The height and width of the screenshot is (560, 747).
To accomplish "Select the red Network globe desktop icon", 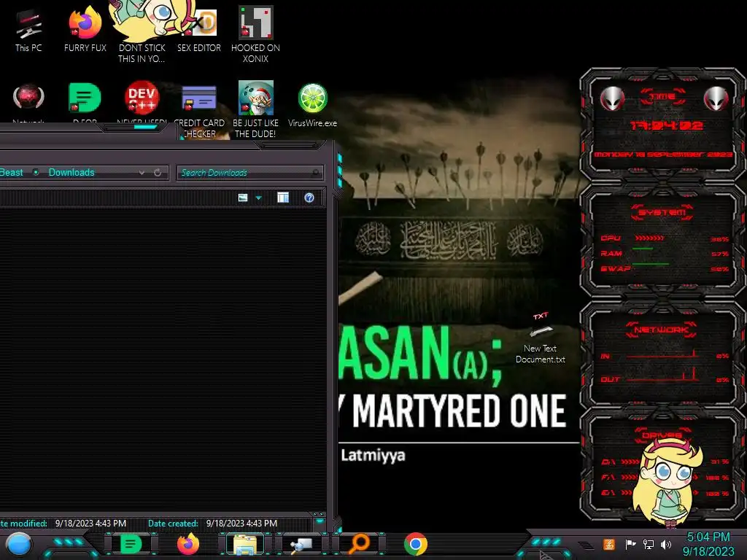I will 28,98.
